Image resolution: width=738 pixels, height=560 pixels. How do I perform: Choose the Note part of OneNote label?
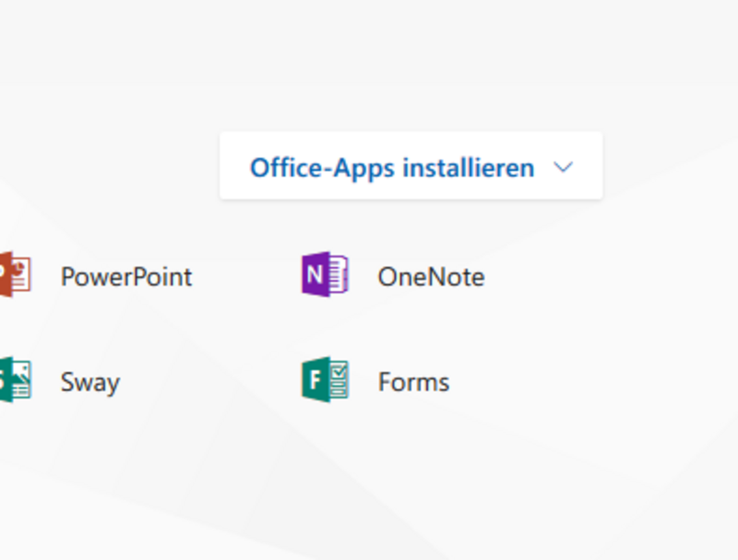click(457, 277)
